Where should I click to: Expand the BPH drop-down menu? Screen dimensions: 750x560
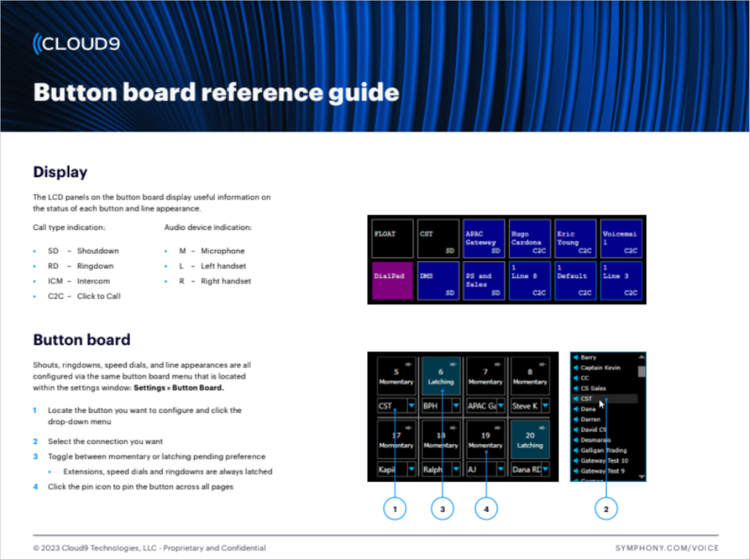pos(456,406)
